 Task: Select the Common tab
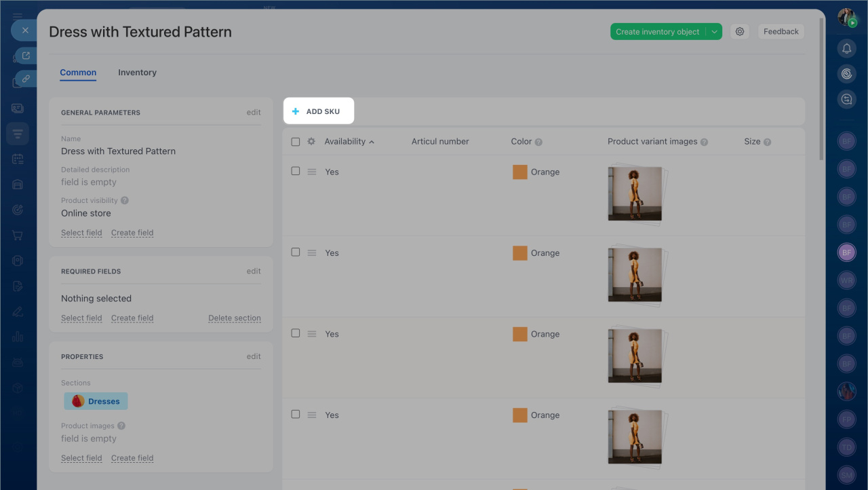tap(78, 73)
